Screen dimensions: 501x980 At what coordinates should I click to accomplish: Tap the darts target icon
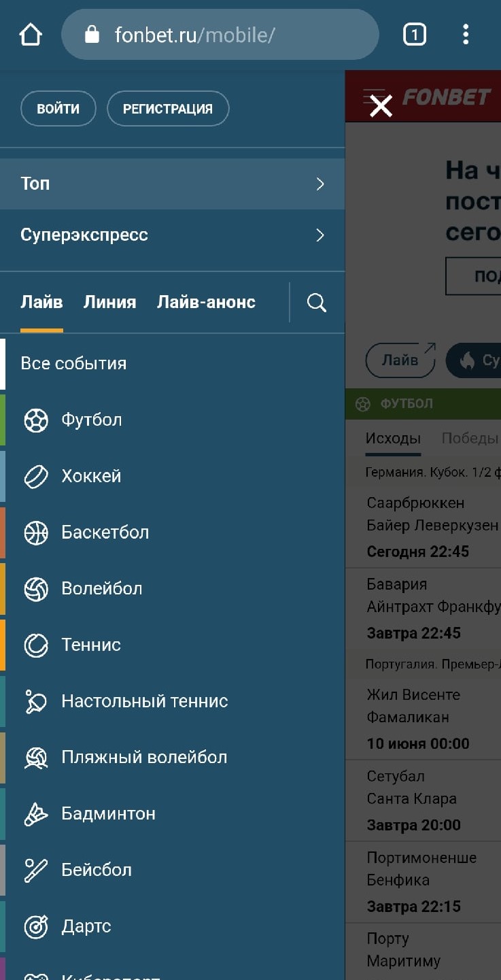(x=36, y=926)
